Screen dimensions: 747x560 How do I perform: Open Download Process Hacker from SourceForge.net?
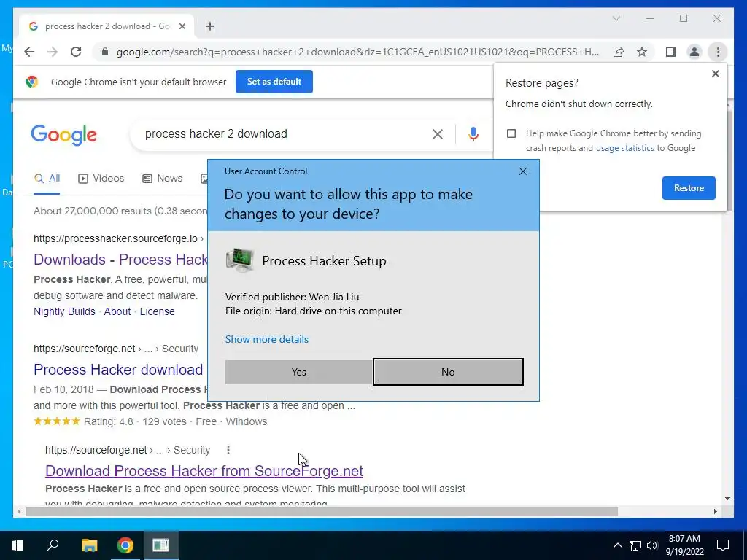(204, 471)
